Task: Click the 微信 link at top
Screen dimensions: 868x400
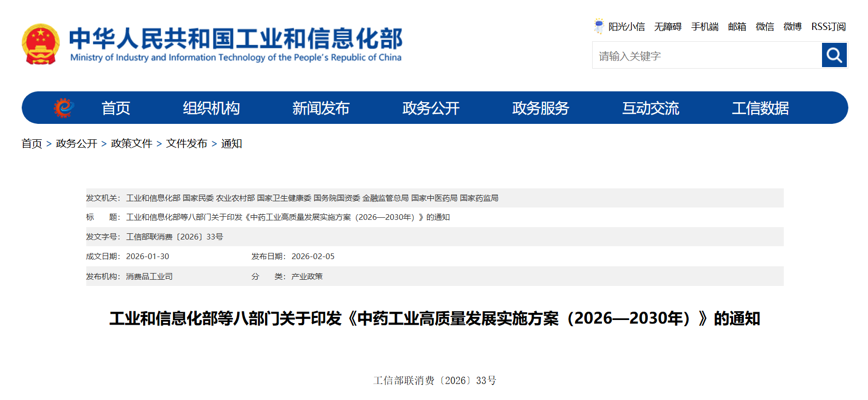Action: [x=765, y=27]
